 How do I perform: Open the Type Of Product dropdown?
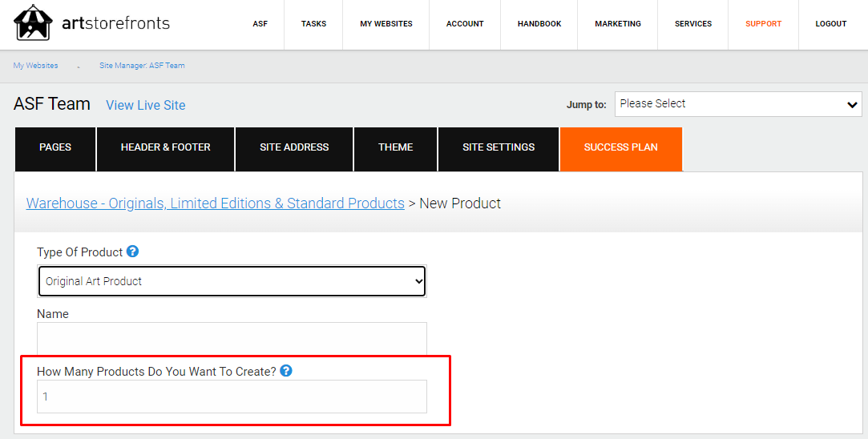tap(232, 281)
